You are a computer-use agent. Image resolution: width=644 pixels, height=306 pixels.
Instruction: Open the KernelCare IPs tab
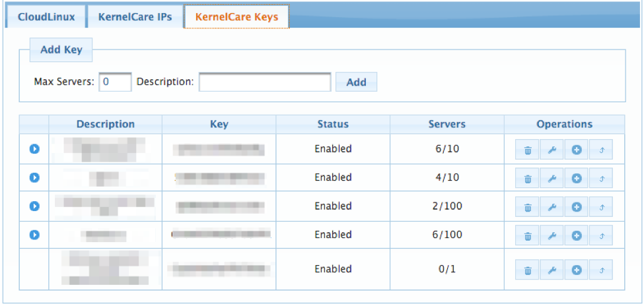(135, 17)
